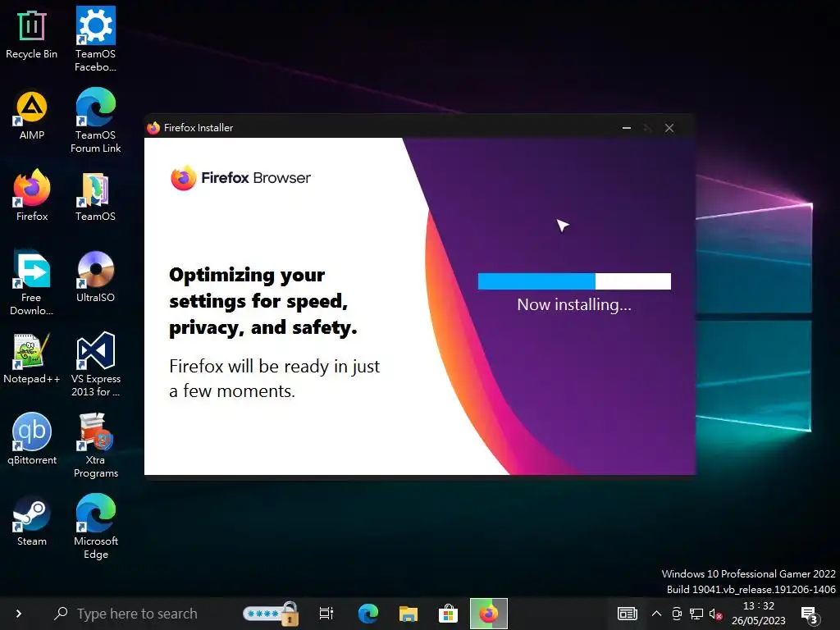Click the 'Optimizing your settings' heading

[x=263, y=302]
